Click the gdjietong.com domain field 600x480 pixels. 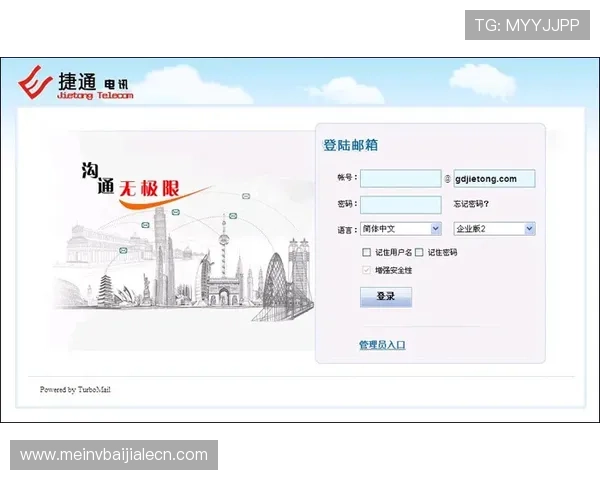click(x=494, y=178)
